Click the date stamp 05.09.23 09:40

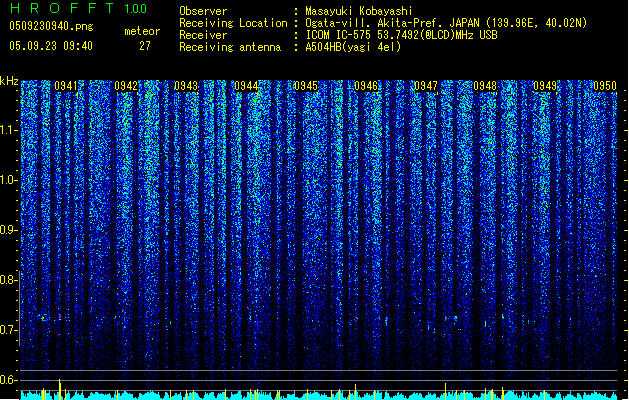coord(51,46)
